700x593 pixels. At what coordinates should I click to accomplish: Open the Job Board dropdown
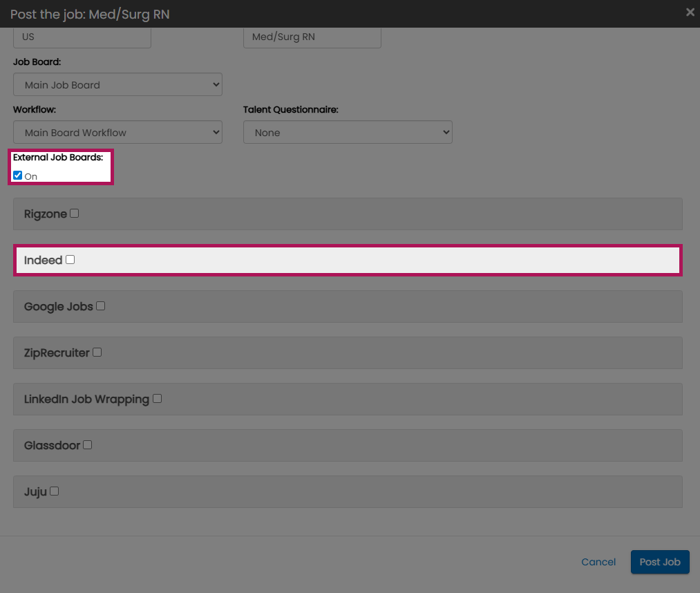pos(118,84)
